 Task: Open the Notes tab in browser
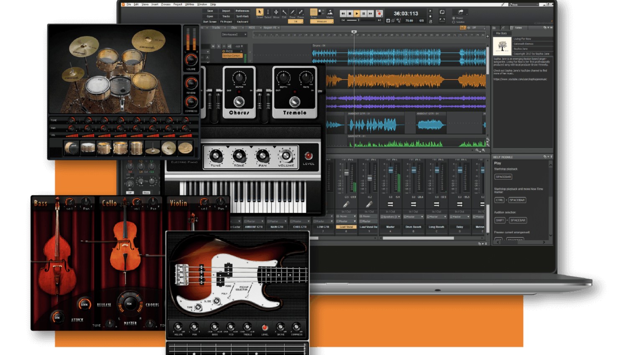(518, 28)
